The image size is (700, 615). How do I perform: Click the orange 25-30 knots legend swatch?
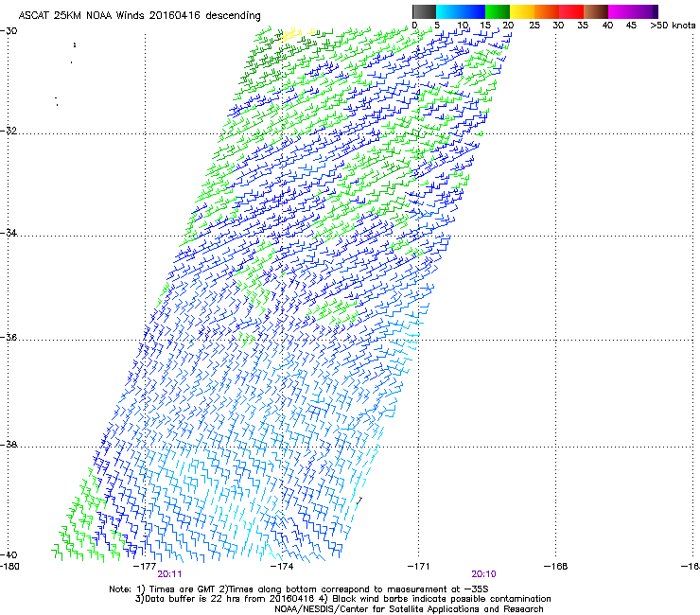pos(547,11)
